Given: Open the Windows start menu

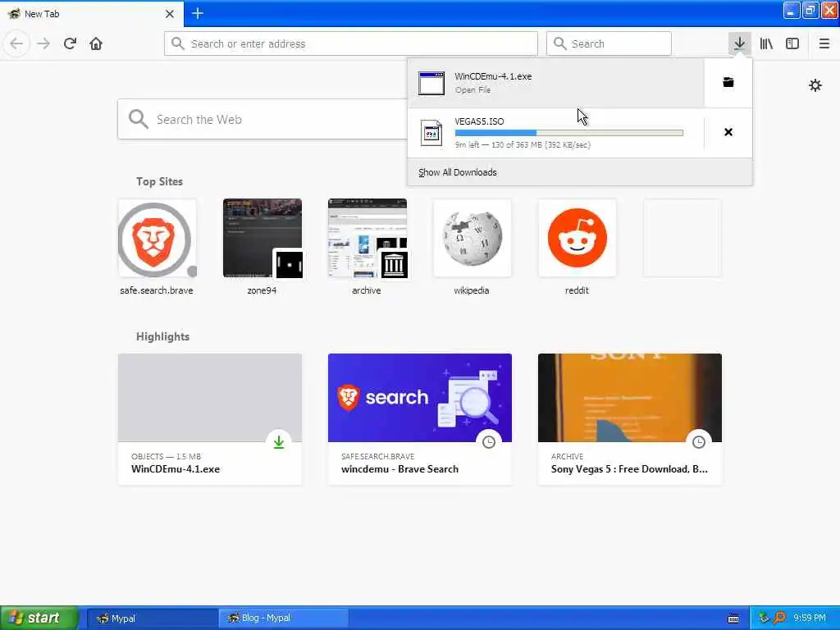Looking at the screenshot, I should click(x=39, y=619).
